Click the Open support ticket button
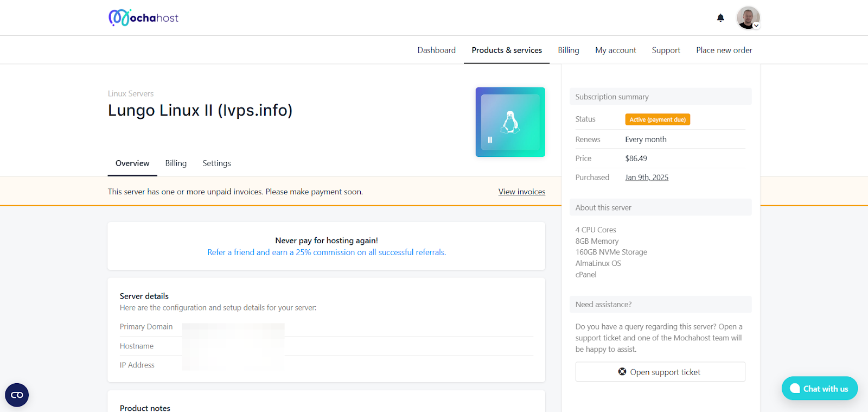868x412 pixels. 660,372
